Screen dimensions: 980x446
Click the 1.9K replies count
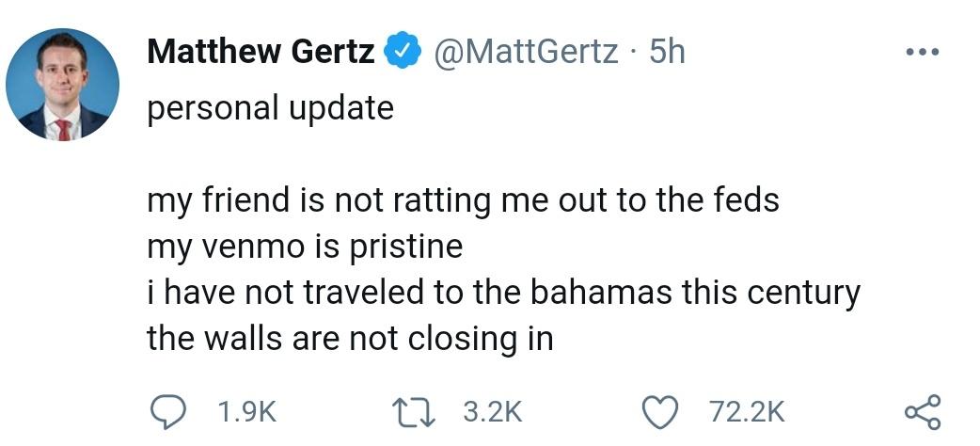(245, 411)
